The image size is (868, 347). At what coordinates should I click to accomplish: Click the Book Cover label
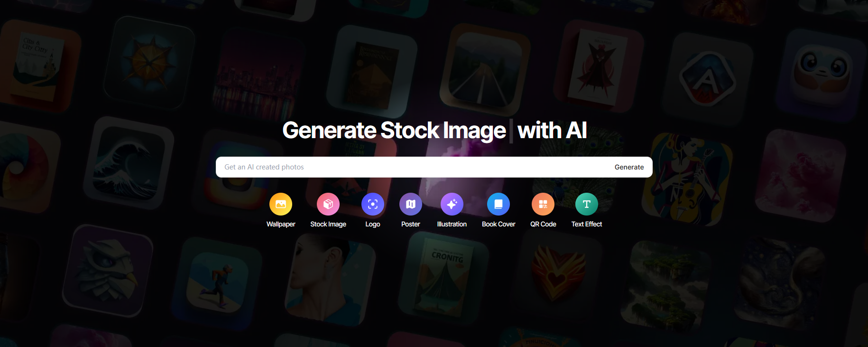pos(499,224)
